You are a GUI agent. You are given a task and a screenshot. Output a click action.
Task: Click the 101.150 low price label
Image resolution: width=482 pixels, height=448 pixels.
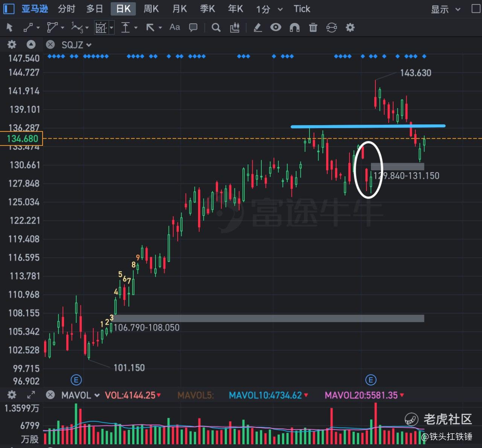129,367
